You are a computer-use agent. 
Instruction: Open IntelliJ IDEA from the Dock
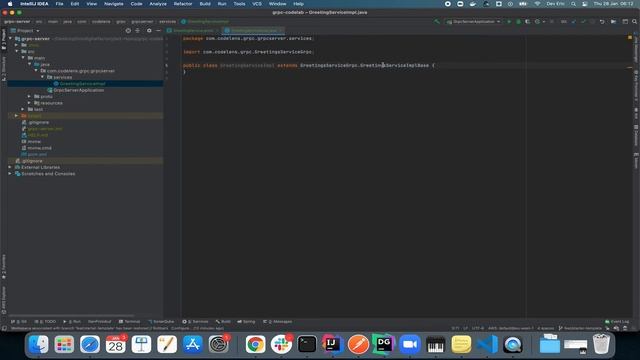point(333,344)
